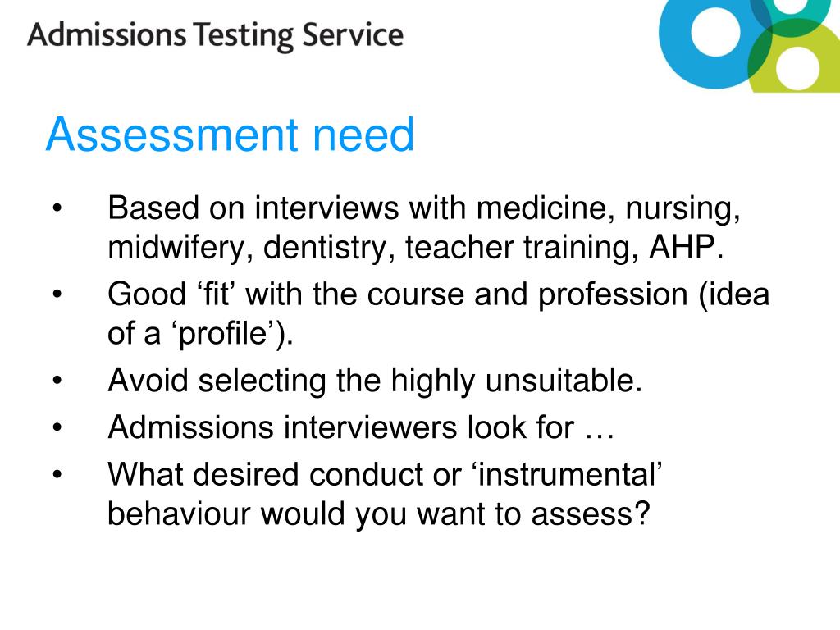Click bullet marker before 'Based on interviews'

57,208
